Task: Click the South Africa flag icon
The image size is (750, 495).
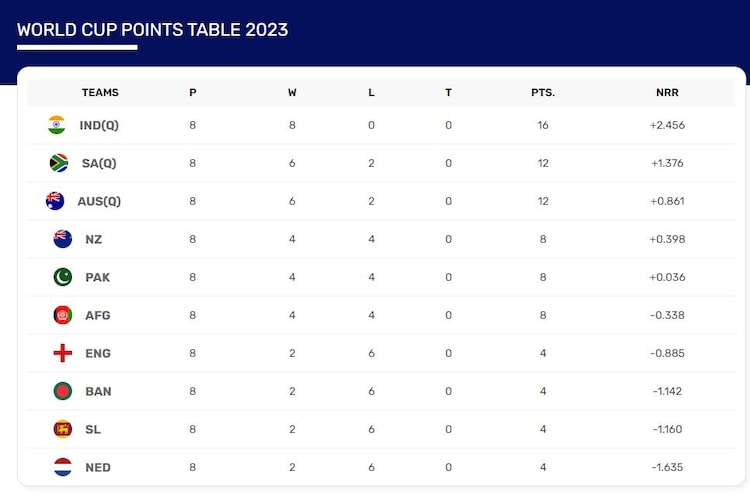Action: 59,163
